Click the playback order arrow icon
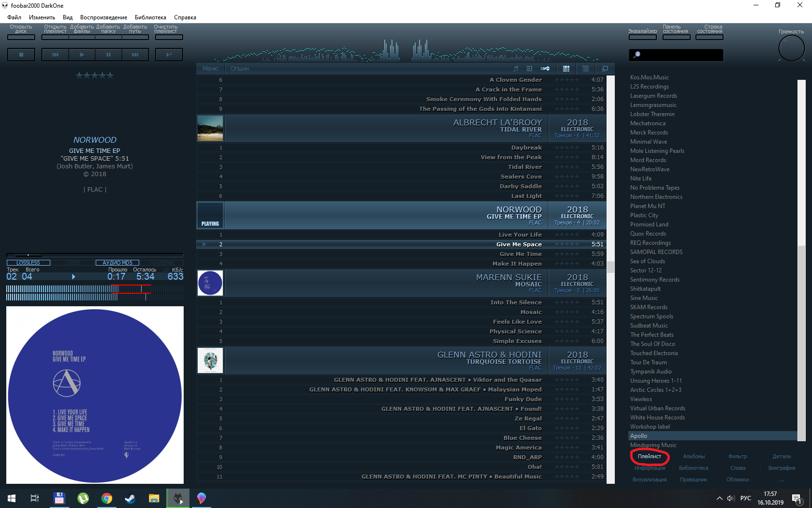The width and height of the screenshot is (812, 508). coord(545,69)
